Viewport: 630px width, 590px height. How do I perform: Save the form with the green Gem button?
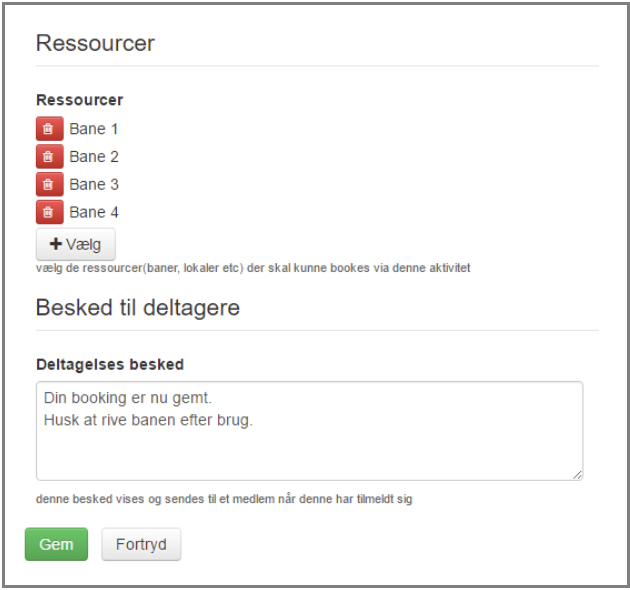pos(56,544)
